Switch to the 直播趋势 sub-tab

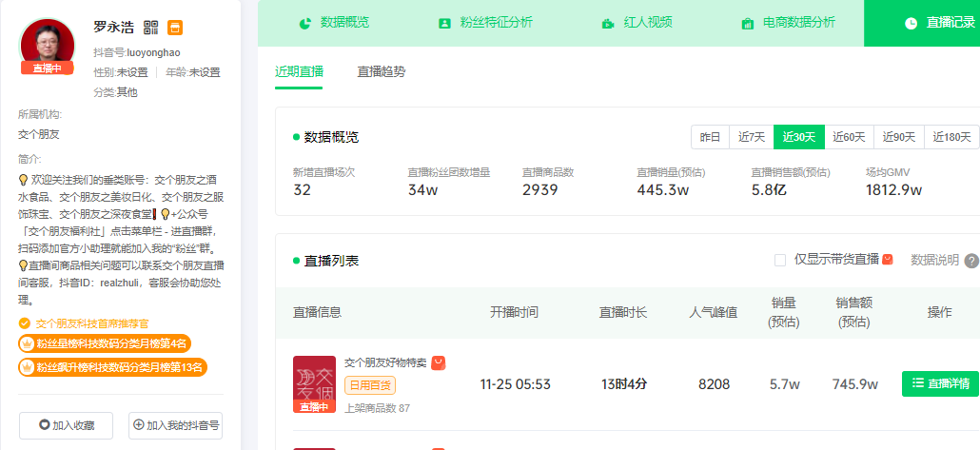tap(382, 71)
